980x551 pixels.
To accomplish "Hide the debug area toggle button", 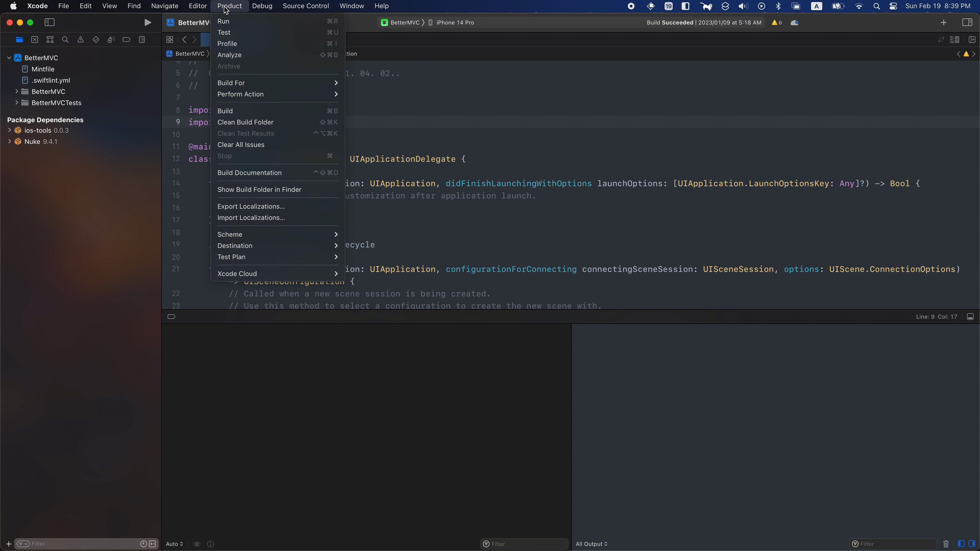I will pyautogui.click(x=970, y=317).
